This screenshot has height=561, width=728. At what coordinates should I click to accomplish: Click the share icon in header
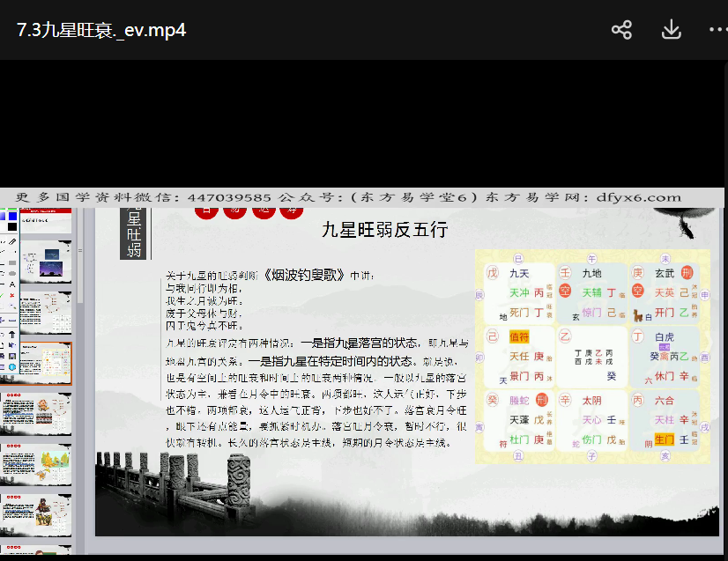[621, 30]
